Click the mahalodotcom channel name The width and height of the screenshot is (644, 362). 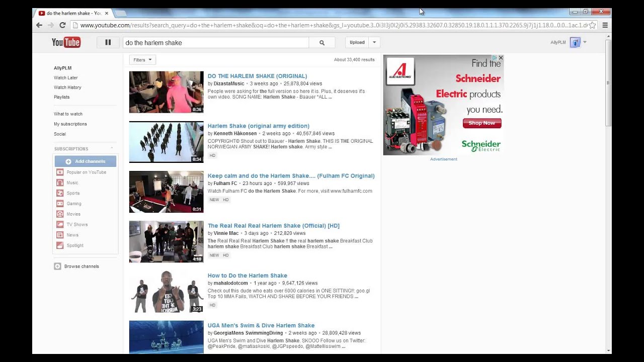230,283
